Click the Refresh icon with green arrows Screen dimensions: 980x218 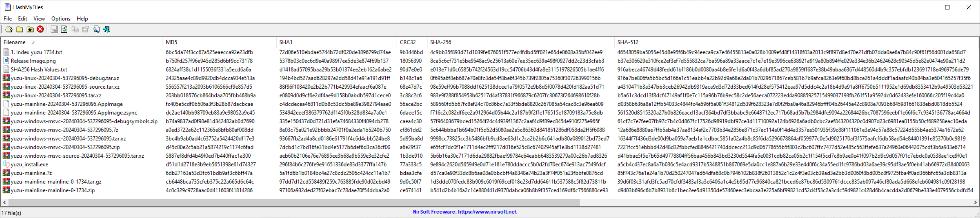point(64,29)
